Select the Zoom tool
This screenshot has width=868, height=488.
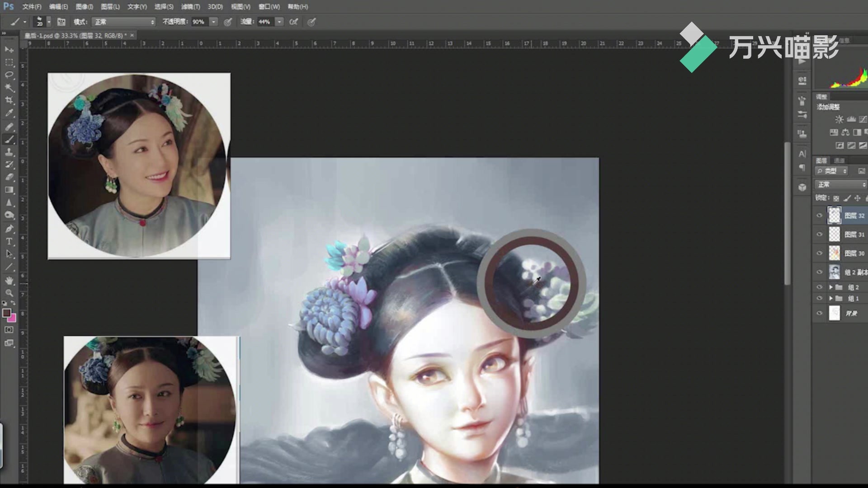pyautogui.click(x=9, y=293)
